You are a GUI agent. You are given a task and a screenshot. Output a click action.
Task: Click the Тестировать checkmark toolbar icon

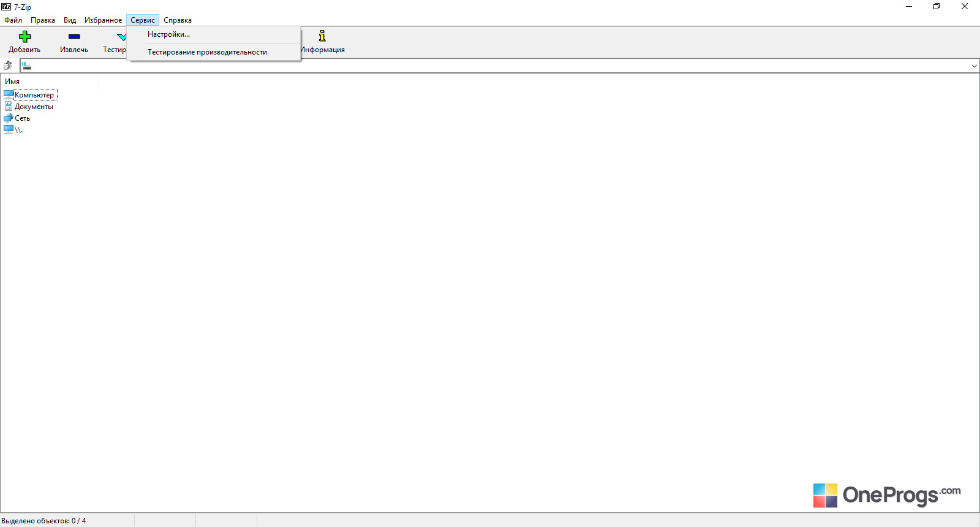pyautogui.click(x=122, y=37)
